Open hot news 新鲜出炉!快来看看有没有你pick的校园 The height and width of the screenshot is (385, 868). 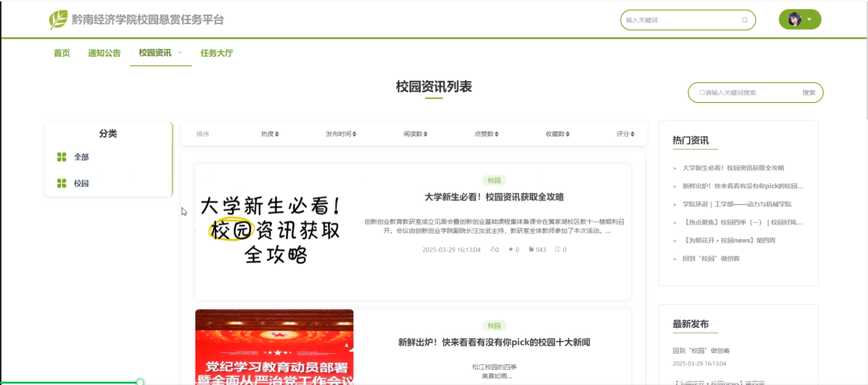(742, 186)
